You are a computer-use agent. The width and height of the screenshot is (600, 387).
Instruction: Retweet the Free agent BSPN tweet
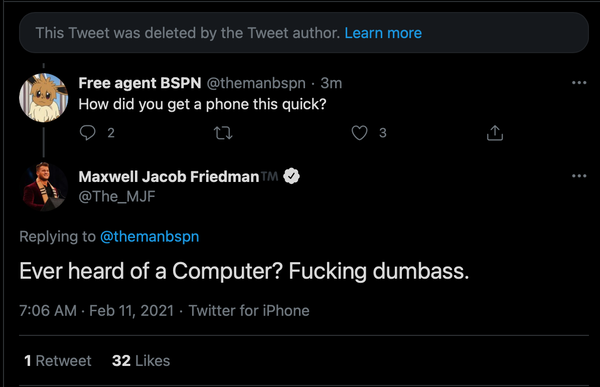[x=223, y=133]
